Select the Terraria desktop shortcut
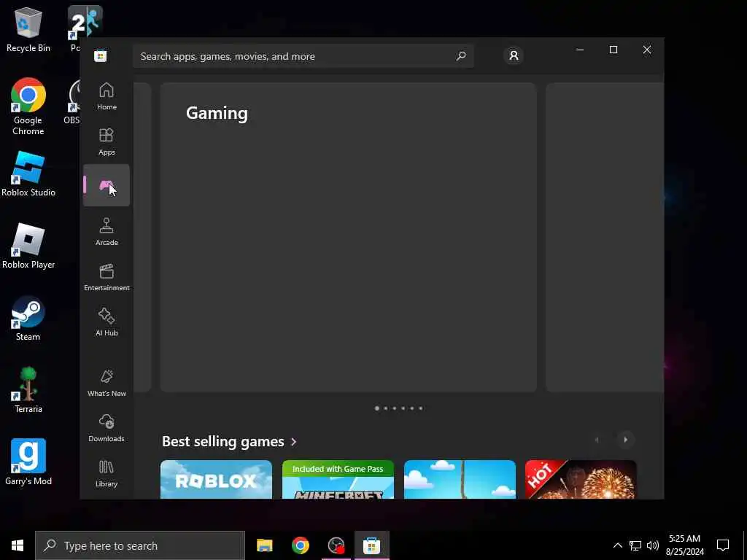This screenshot has width=747, height=560. [28, 391]
